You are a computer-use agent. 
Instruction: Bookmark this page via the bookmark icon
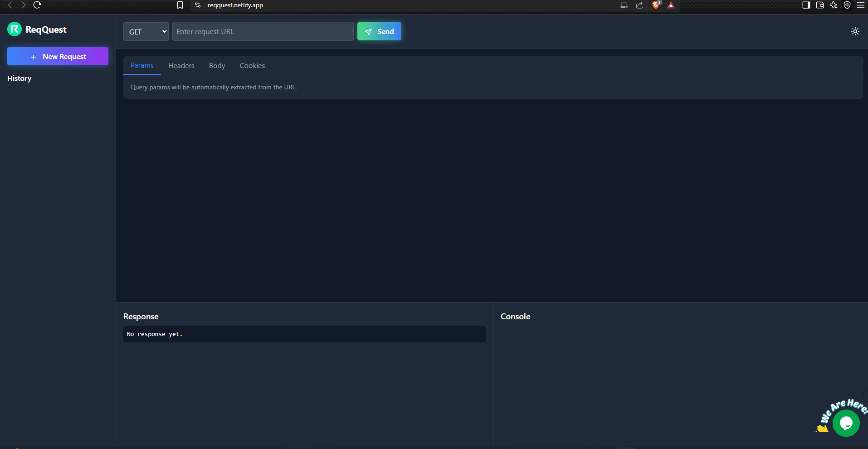coord(180,5)
